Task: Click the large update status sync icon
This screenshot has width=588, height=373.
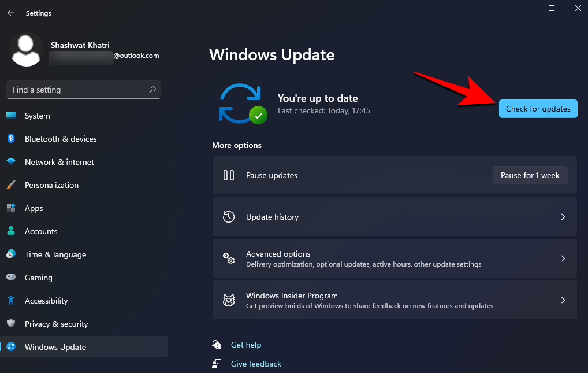Action: pyautogui.click(x=243, y=104)
